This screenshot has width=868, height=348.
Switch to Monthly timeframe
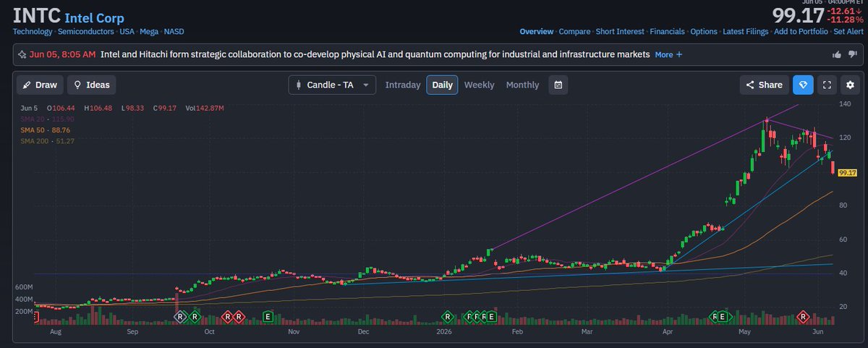[522, 85]
